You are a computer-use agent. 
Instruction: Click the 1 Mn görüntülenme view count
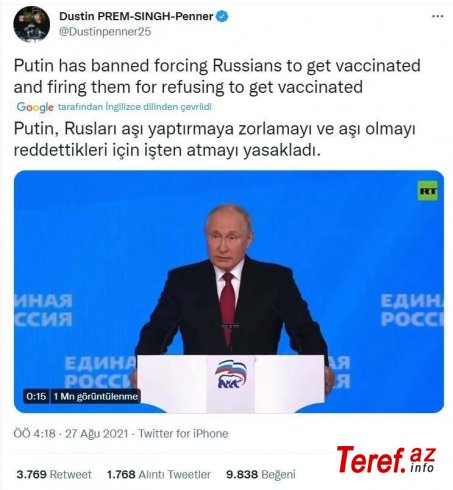(95, 396)
